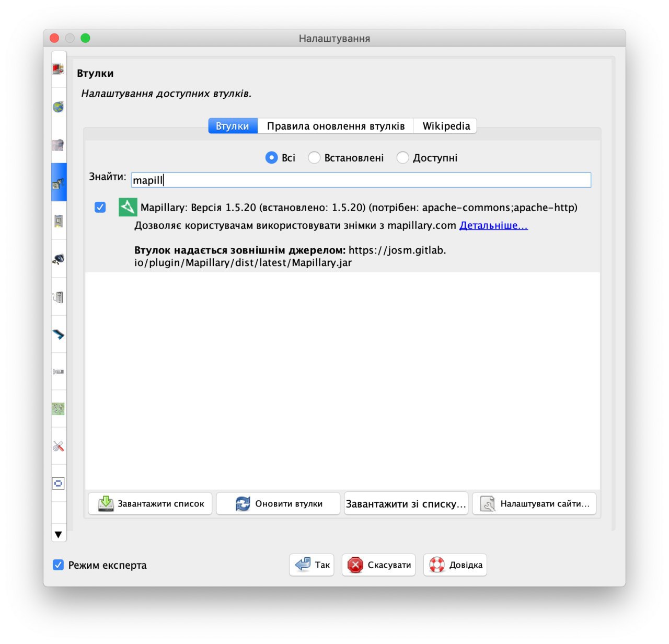Open help with Довідка button
The height and width of the screenshot is (644, 669).
(x=455, y=565)
